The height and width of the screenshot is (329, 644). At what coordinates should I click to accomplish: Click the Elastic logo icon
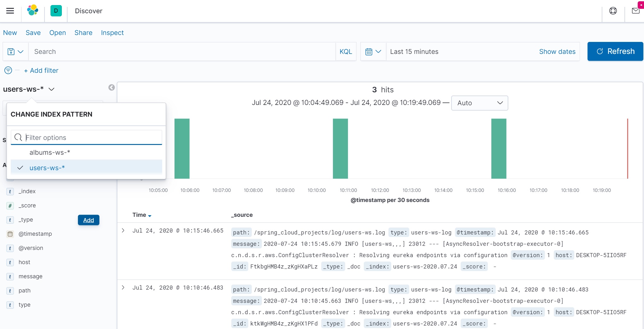[x=33, y=11]
